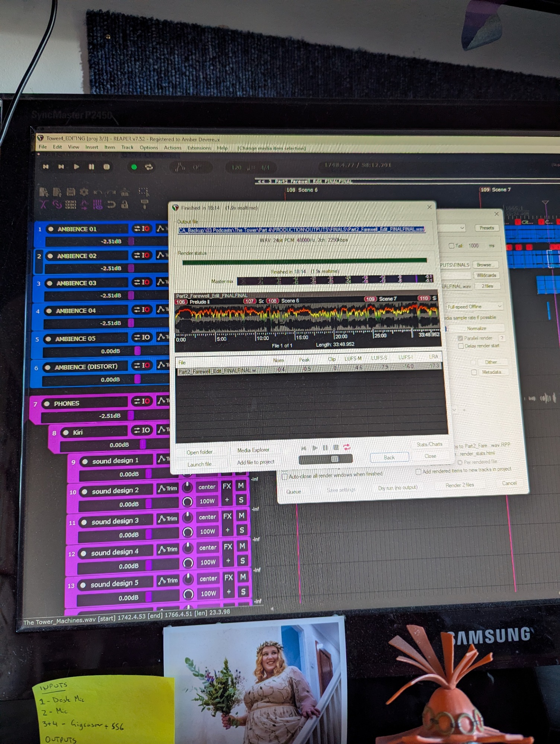Open project settings via the gear icon
The width and height of the screenshot is (560, 744).
[84, 192]
